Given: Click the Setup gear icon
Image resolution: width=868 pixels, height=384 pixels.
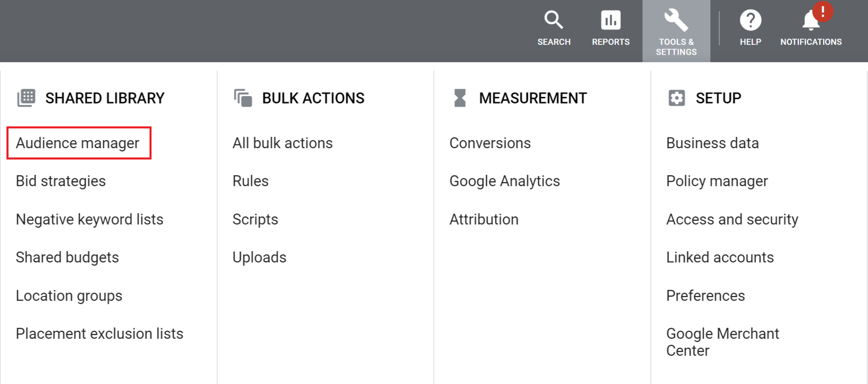Looking at the screenshot, I should coord(676,98).
